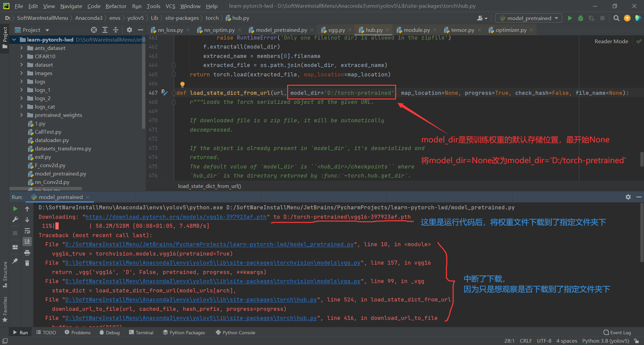Hide the Project panel
The image size is (644, 345).
pyautogui.click(x=141, y=30)
